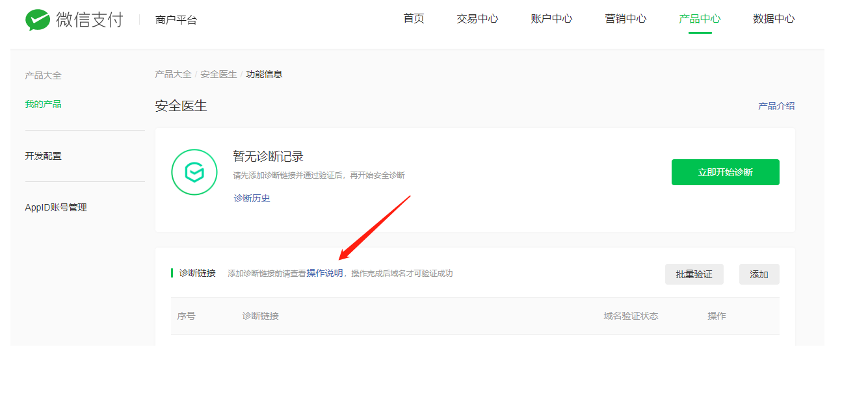View 诊断历史 link
This screenshot has width=868, height=399.
tap(252, 198)
